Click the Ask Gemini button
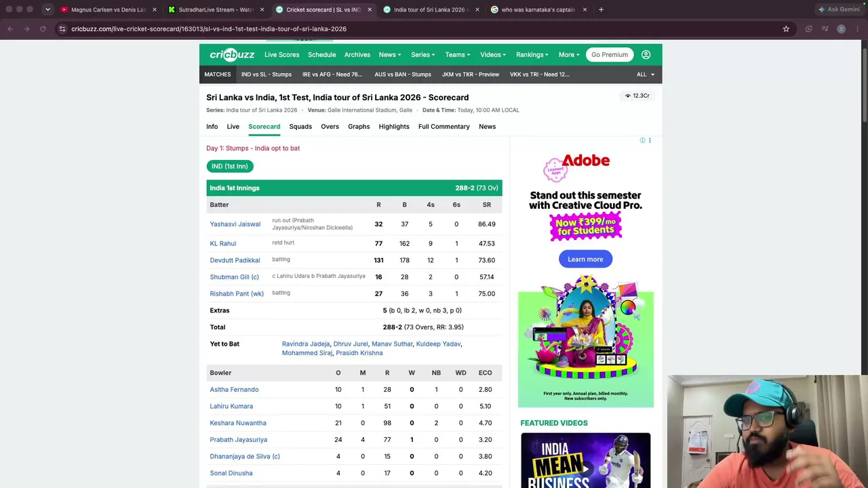Viewport: 868px width, 488px height. coord(839,9)
